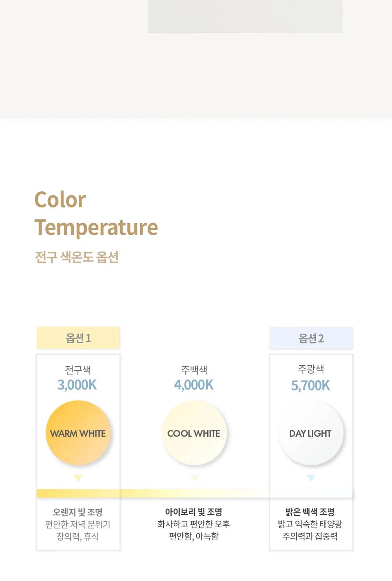Viewport: 392px width, 581px height.
Task: Click the COOL WHITE ivory circle
Action: pos(194,433)
